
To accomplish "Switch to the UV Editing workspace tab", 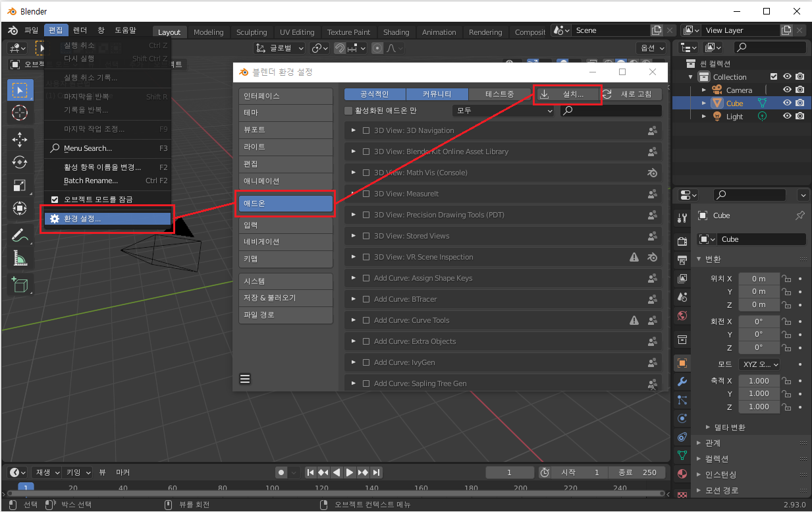I will click(x=297, y=32).
